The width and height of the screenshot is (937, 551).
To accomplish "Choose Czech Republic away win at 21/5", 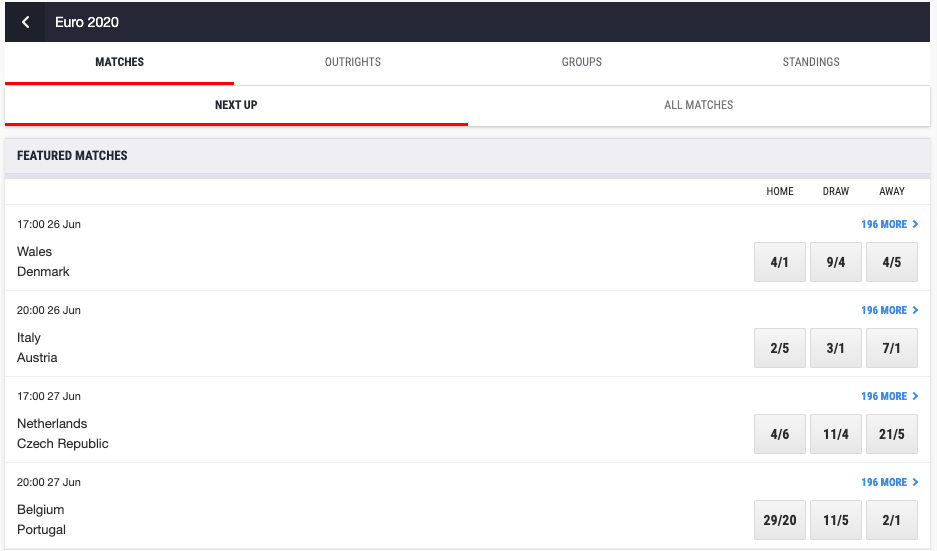I will click(x=892, y=434).
